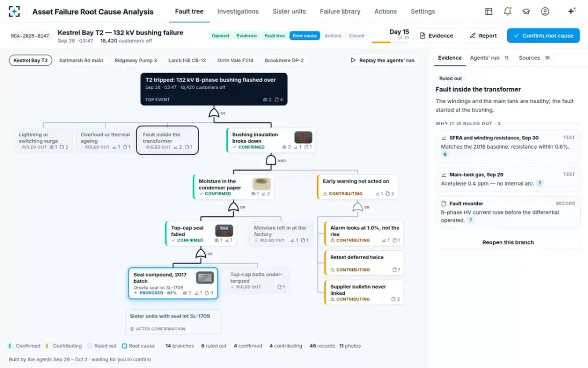Open the Failure library tab
The height and width of the screenshot is (368, 588).
click(340, 11)
